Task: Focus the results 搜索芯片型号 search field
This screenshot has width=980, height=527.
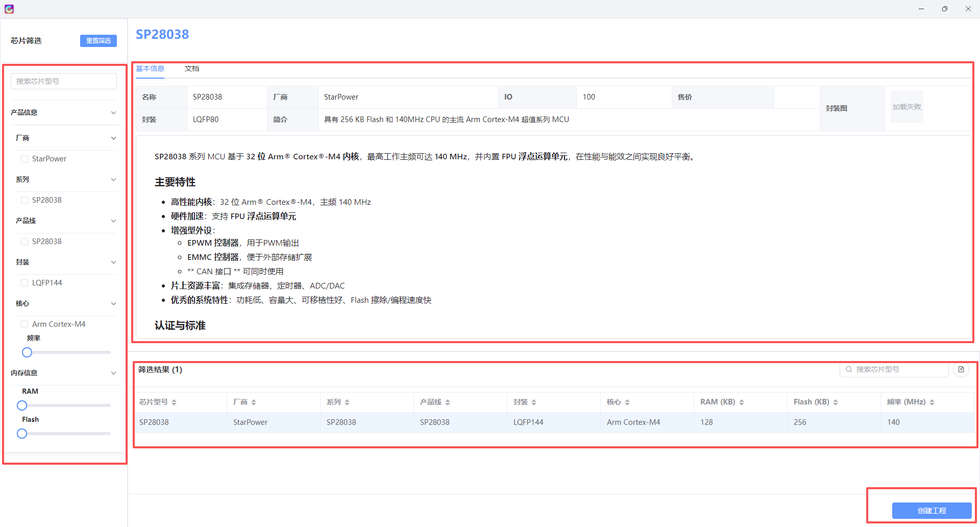Action: tap(894, 369)
